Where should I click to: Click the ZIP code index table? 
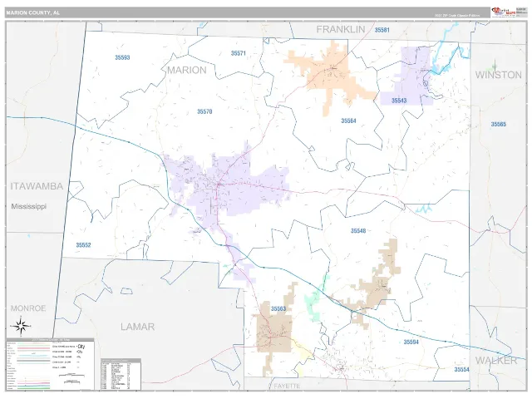tap(121, 374)
